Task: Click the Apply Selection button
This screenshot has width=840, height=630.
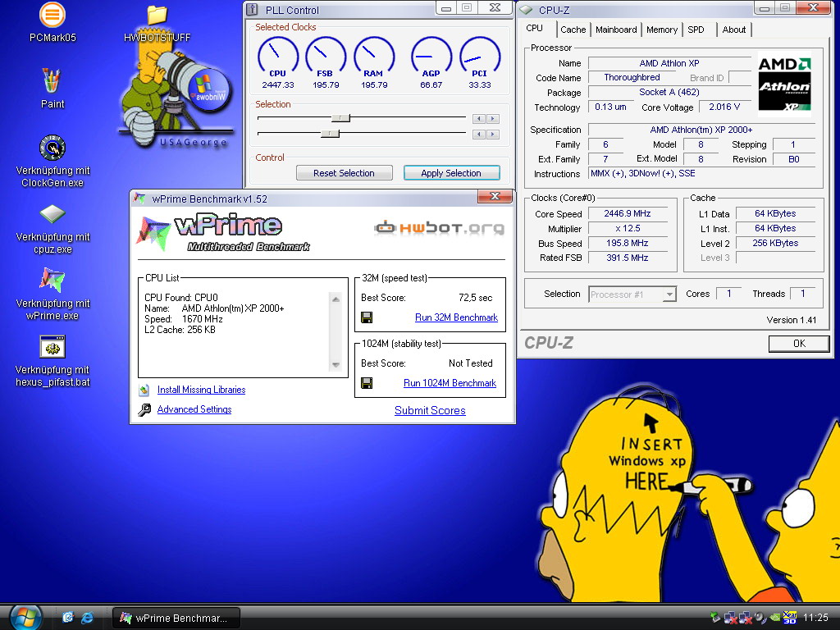Action: [451, 173]
